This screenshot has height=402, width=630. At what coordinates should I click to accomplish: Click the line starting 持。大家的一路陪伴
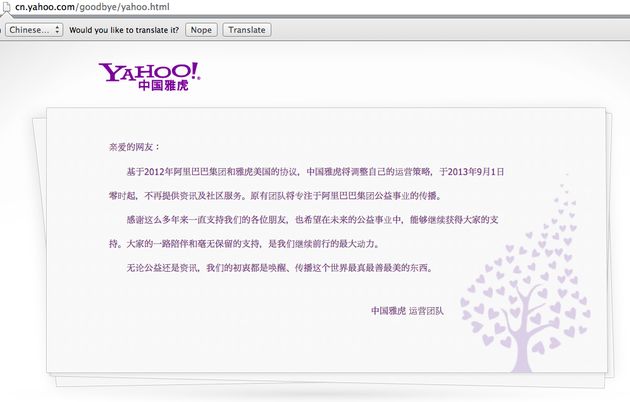244,244
